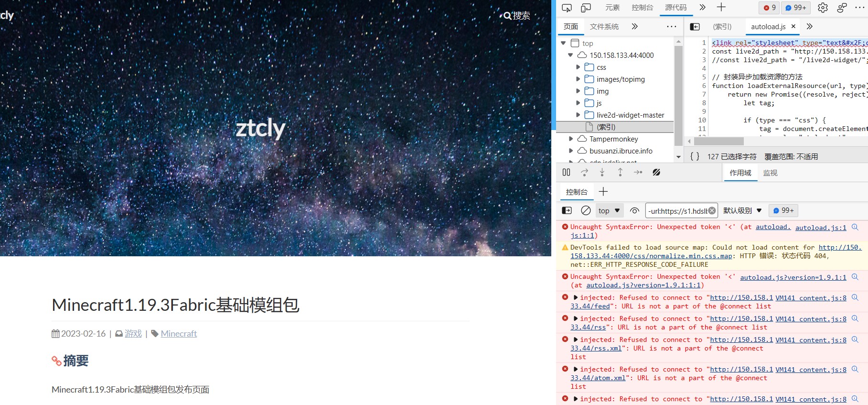Image resolution: width=868 pixels, height=405 pixels.
Task: Select the 文件系统 navigator tab
Action: 604,27
